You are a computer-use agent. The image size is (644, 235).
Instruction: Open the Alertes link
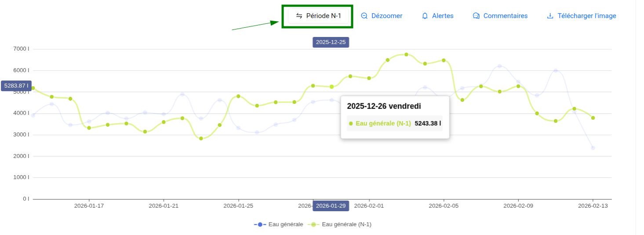pyautogui.click(x=443, y=16)
